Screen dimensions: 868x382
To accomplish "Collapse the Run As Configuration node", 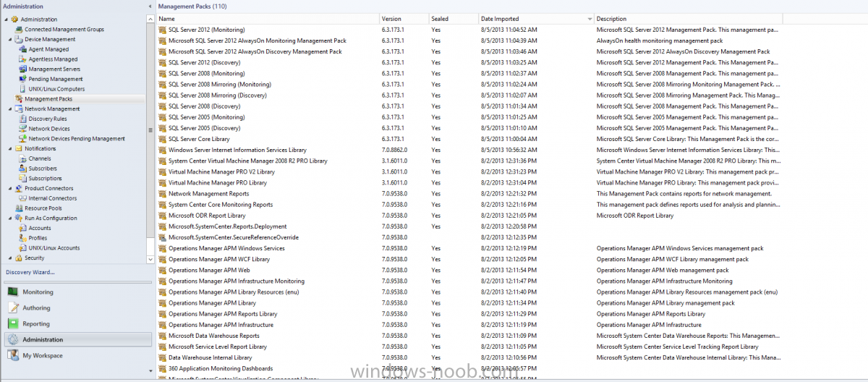I will point(11,218).
